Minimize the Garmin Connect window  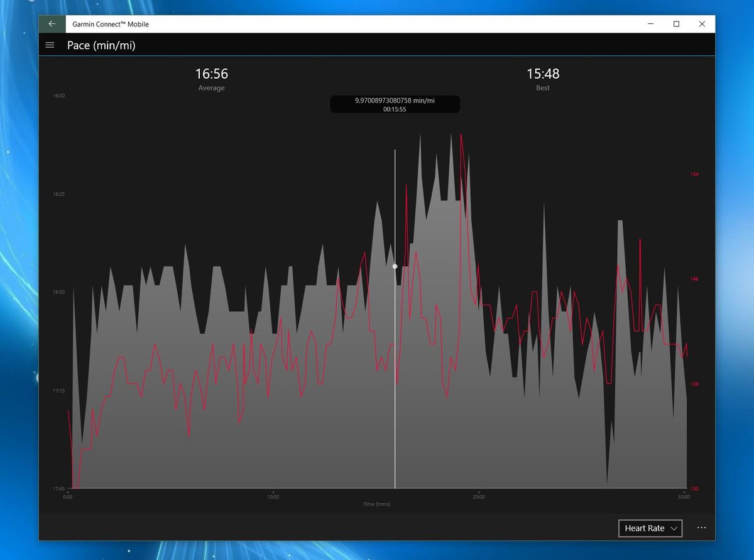(x=651, y=24)
